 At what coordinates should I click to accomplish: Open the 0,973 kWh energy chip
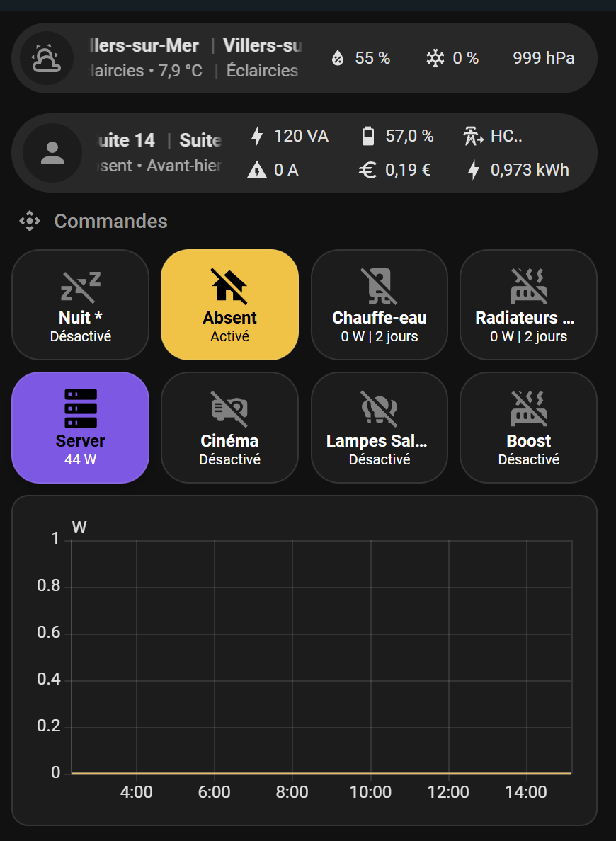pos(518,170)
